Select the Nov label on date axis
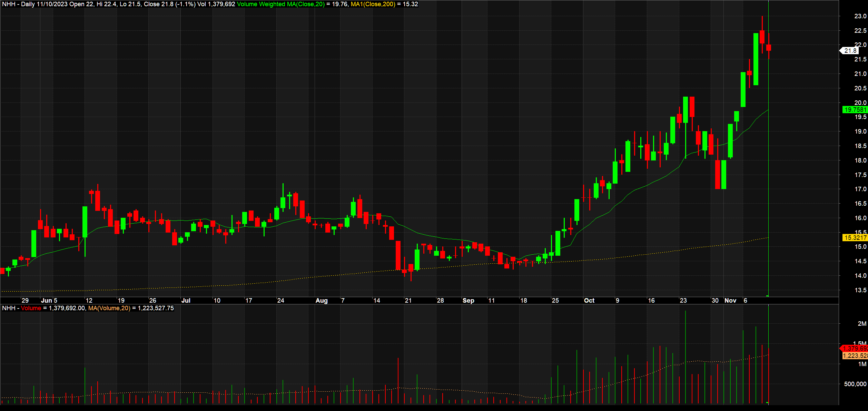 tap(730, 301)
